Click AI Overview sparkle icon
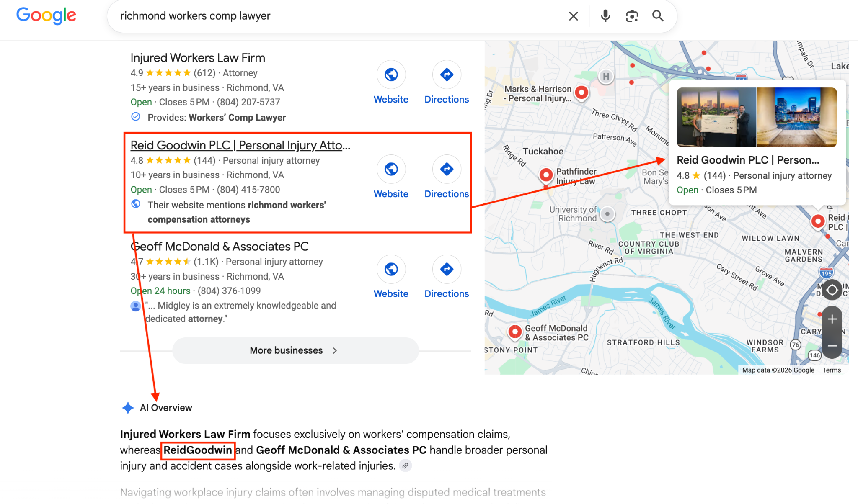The height and width of the screenshot is (504, 858). (128, 408)
